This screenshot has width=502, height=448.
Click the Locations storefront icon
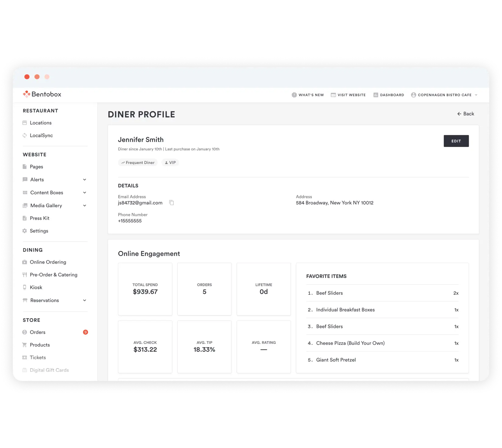click(x=25, y=123)
